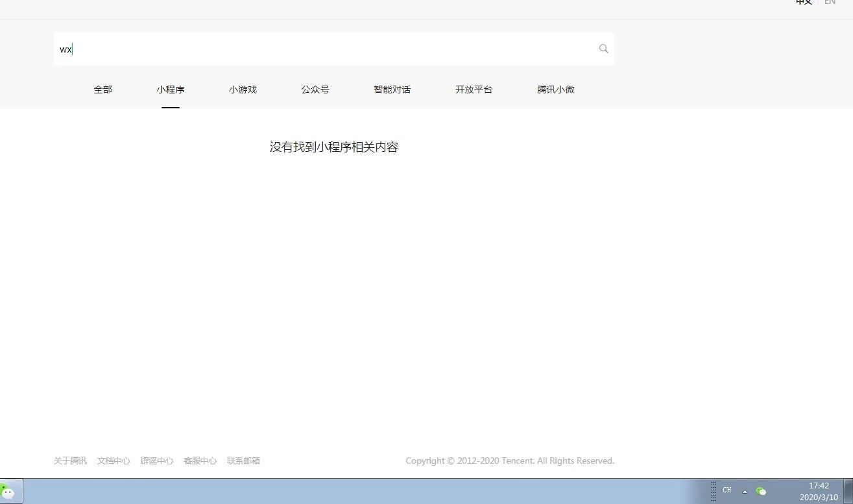Click the 联系邮箱 footer link

pyautogui.click(x=243, y=461)
